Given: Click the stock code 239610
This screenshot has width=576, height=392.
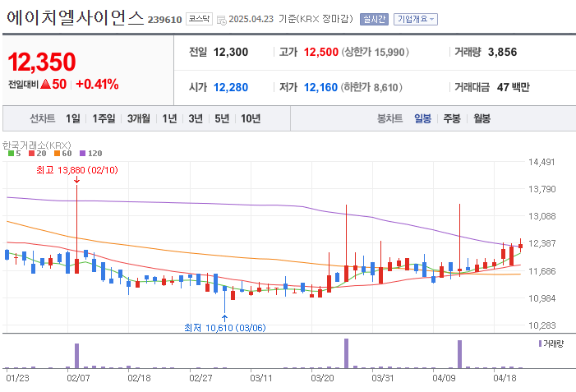Looking at the screenshot, I should pos(164,20).
